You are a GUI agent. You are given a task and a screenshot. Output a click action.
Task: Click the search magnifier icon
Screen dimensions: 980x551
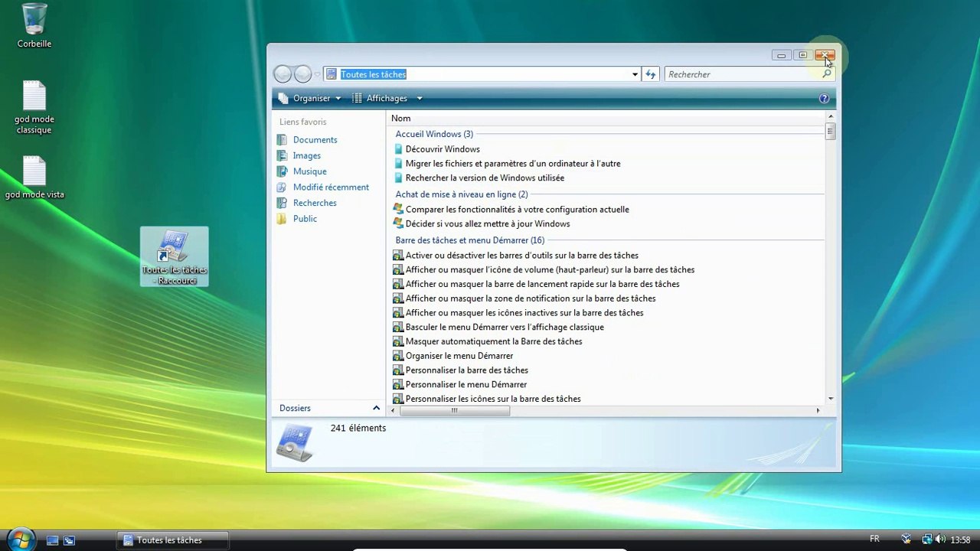[x=827, y=74]
